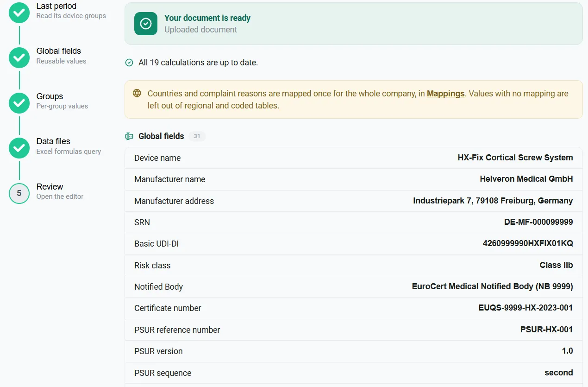Click the Global fields section heading
588x387 pixels.
click(161, 136)
